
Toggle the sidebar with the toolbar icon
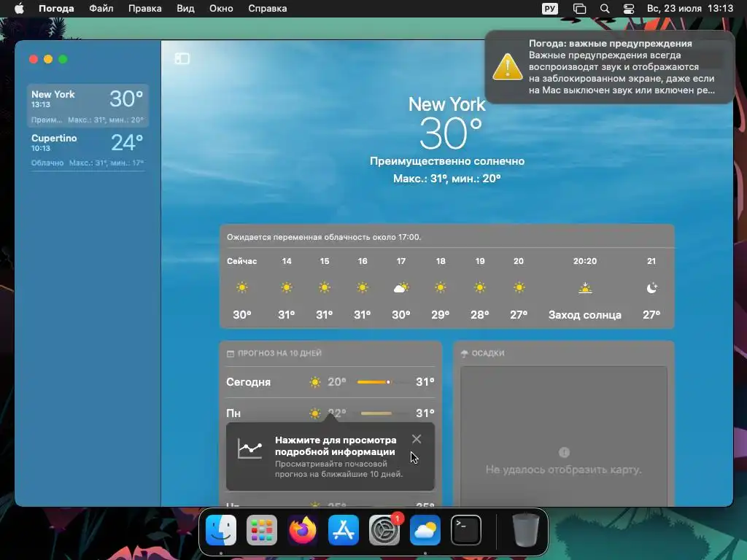[x=182, y=58]
